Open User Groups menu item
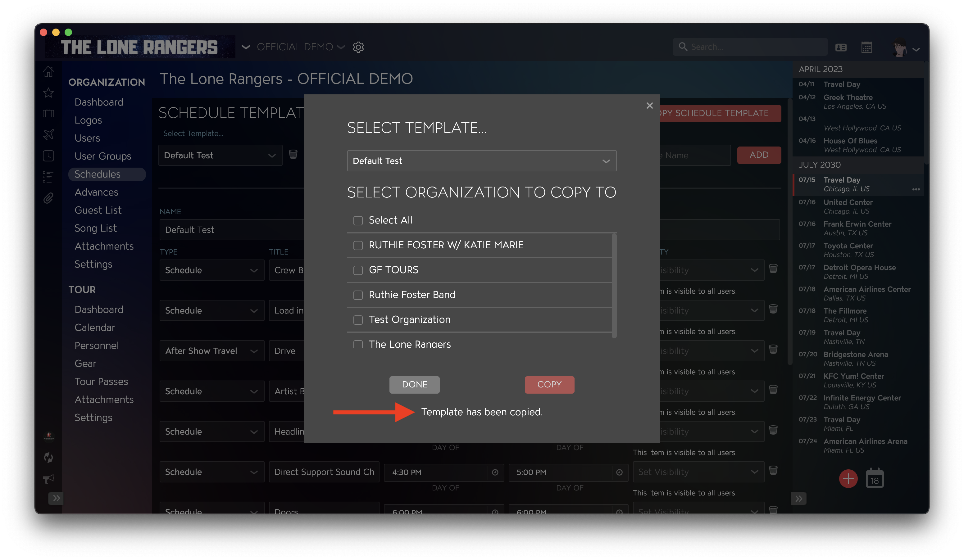This screenshot has height=560, width=964. (102, 156)
